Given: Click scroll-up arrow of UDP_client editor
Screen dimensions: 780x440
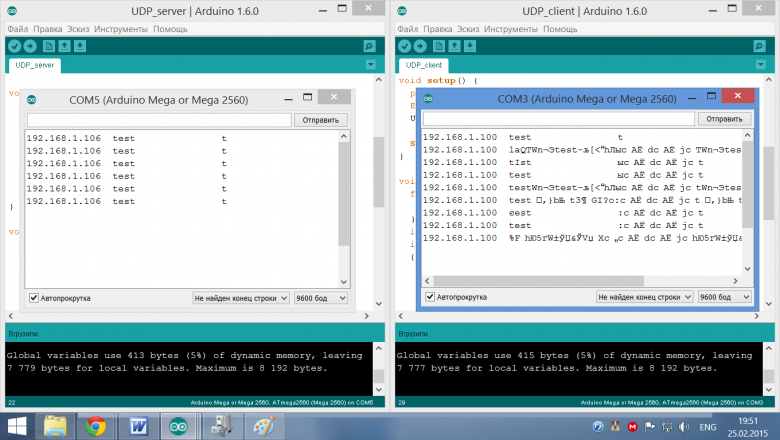Looking at the screenshot, I should (769, 80).
